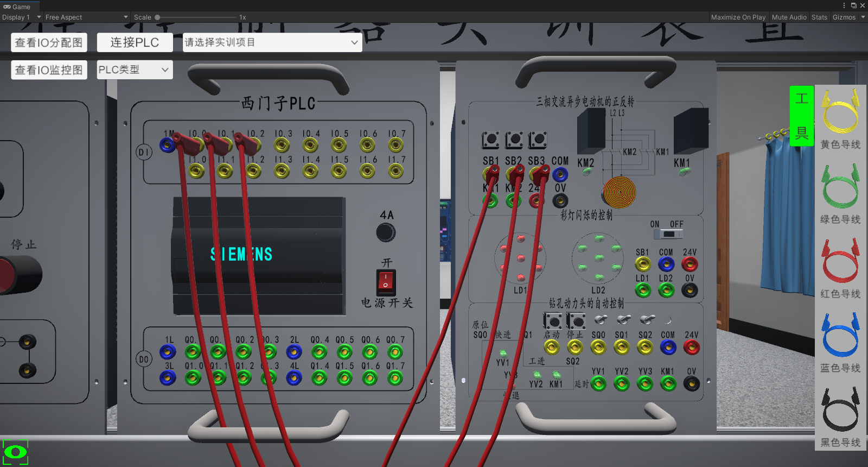The height and width of the screenshot is (467, 868).
Task: Push the SB2 pushbutton on motor panel
Action: tap(514, 140)
